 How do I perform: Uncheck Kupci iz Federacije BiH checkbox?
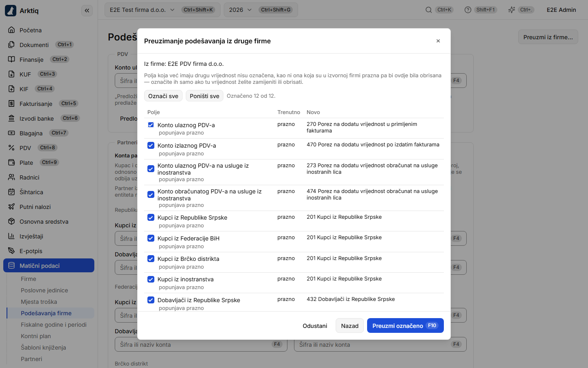151,238
